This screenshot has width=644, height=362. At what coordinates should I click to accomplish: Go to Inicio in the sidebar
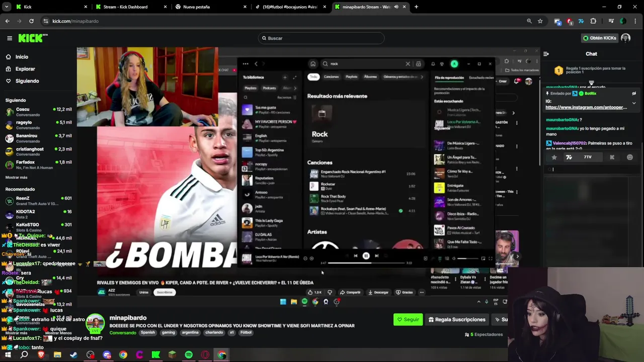pyautogui.click(x=22, y=57)
